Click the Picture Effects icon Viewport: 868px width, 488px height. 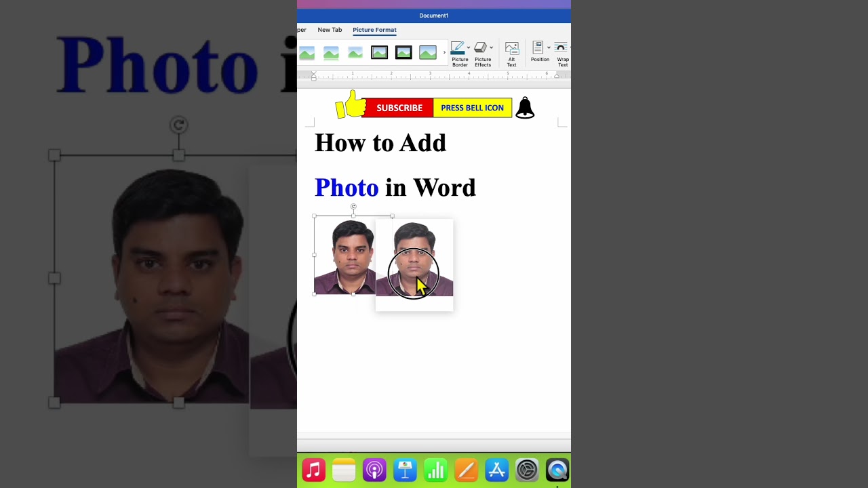pyautogui.click(x=480, y=47)
